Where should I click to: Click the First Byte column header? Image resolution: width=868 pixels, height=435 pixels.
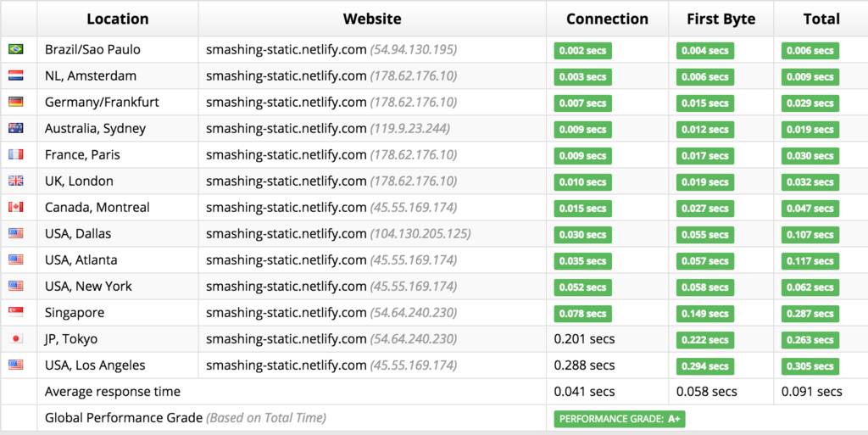[x=721, y=19]
